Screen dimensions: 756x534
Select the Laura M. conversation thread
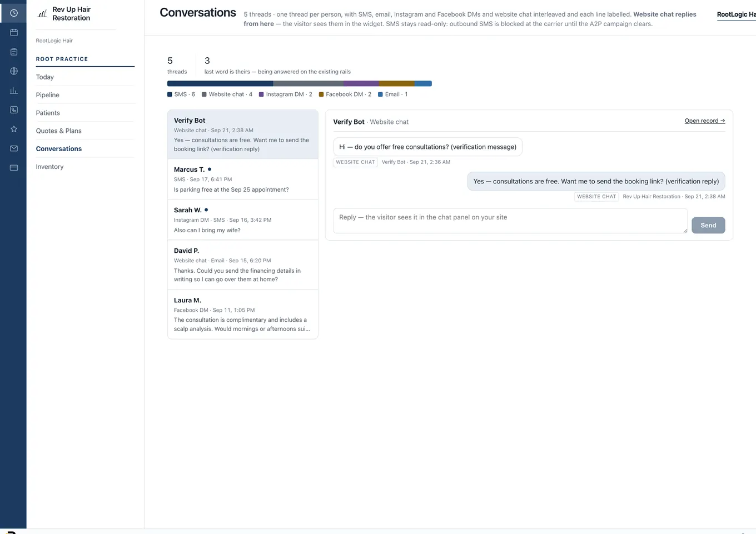pyautogui.click(x=243, y=315)
